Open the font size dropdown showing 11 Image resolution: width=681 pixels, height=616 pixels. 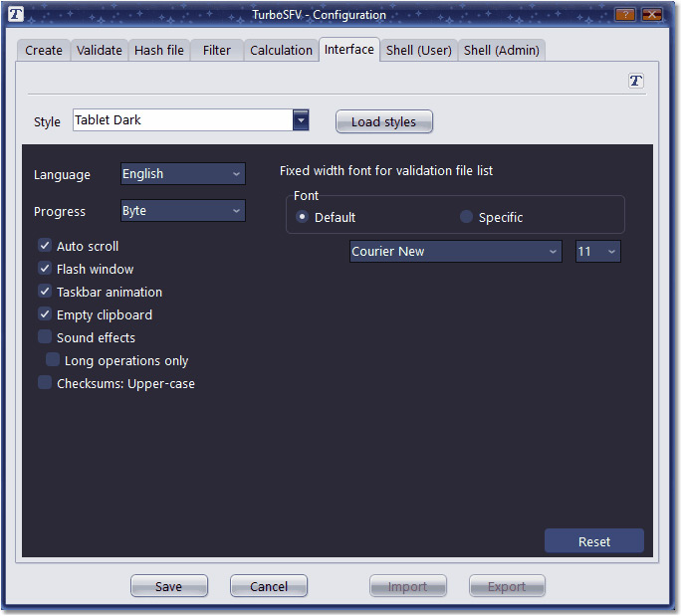point(598,252)
